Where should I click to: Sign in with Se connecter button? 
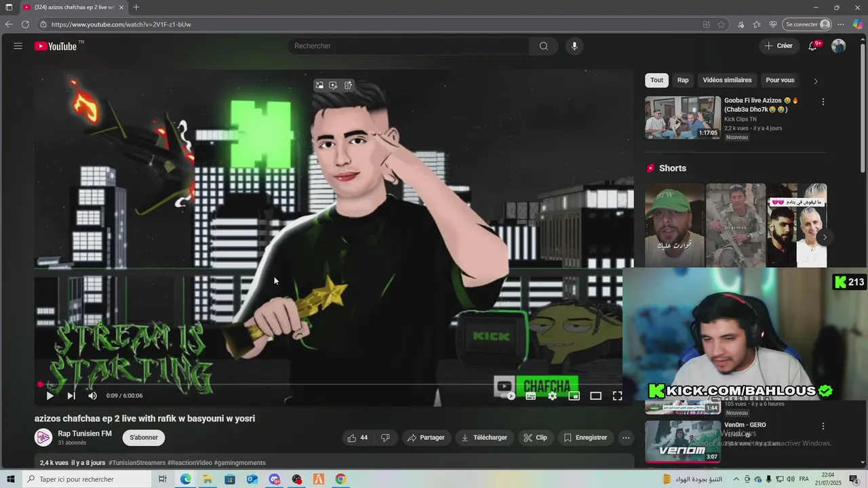[x=807, y=24]
